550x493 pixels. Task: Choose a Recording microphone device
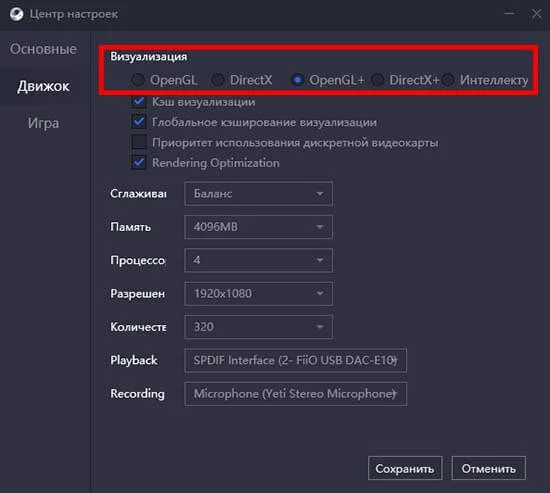295,394
